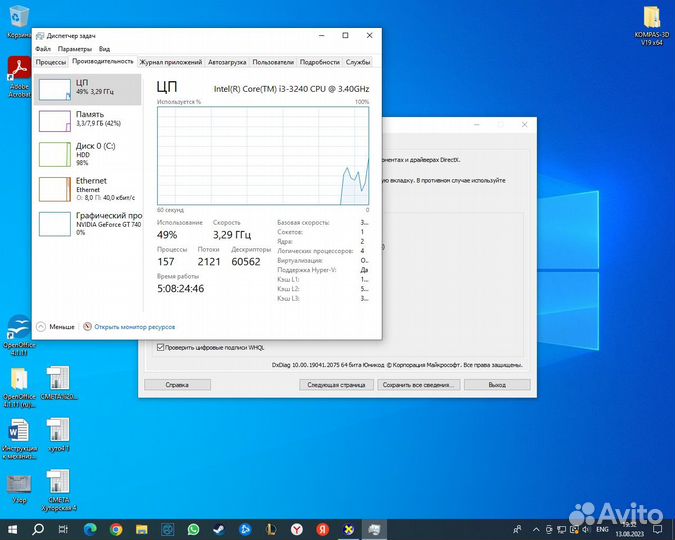Open the Узор image file on desktop
The width and height of the screenshot is (675, 540).
[19, 489]
